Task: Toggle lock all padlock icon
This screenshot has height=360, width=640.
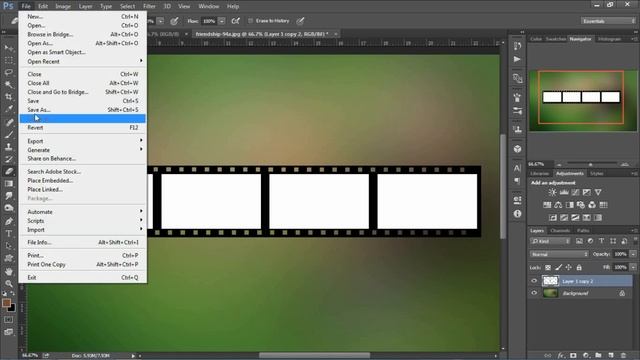Action: coord(579,268)
